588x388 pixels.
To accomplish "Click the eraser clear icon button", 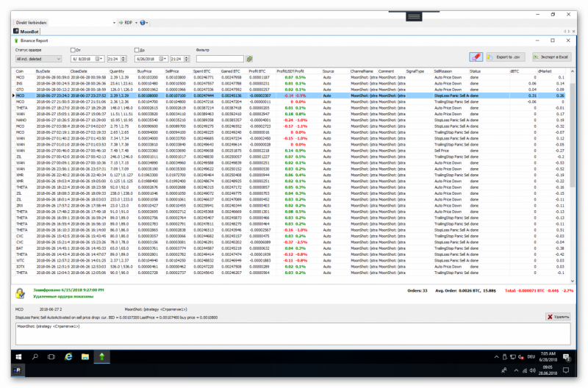I will click(x=476, y=57).
